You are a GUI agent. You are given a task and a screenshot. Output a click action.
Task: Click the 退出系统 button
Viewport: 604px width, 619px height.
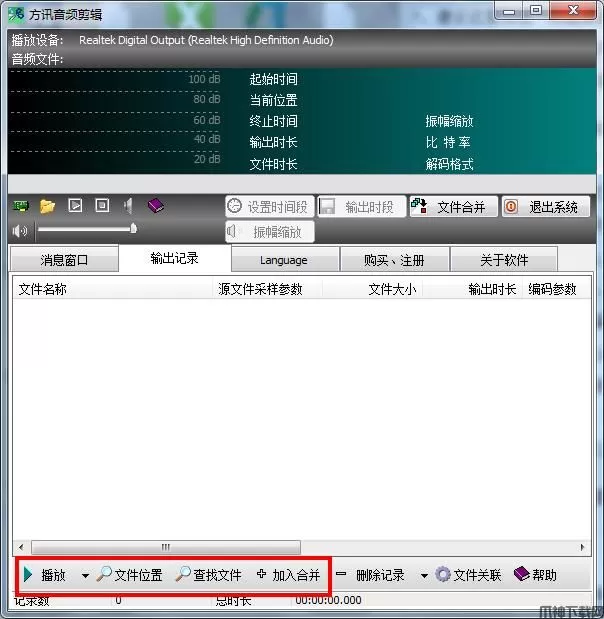(546, 206)
